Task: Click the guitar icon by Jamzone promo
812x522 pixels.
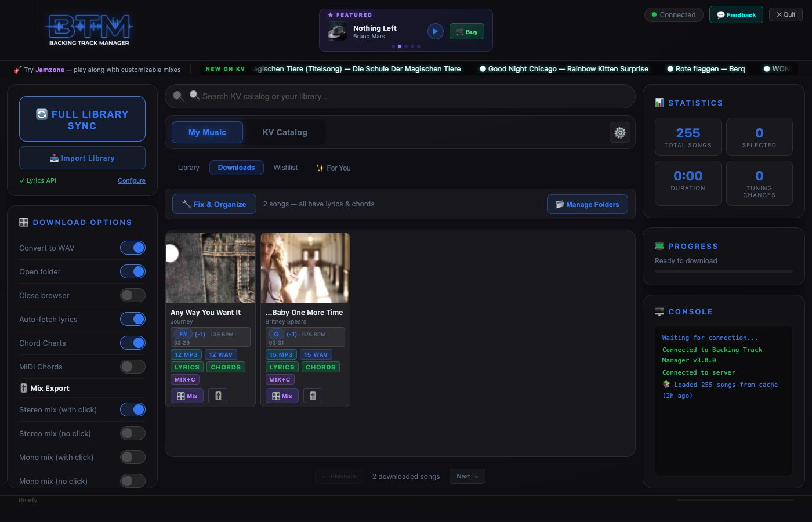Action: [x=18, y=70]
